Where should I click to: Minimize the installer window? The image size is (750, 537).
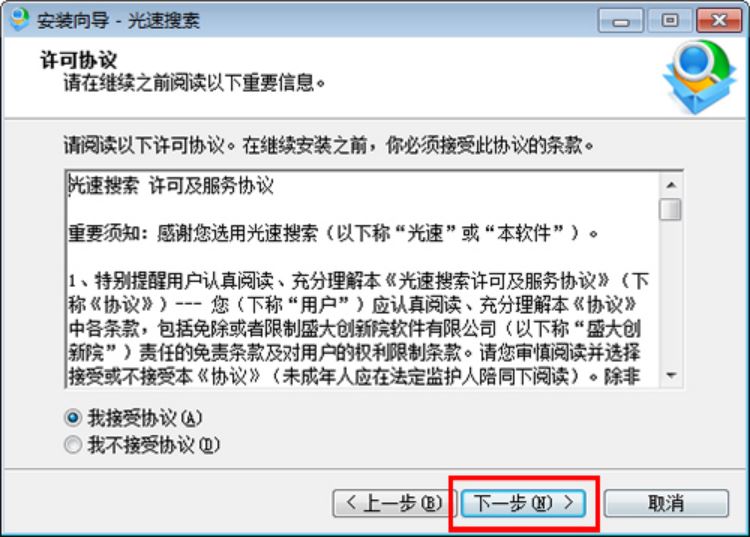tap(620, 21)
